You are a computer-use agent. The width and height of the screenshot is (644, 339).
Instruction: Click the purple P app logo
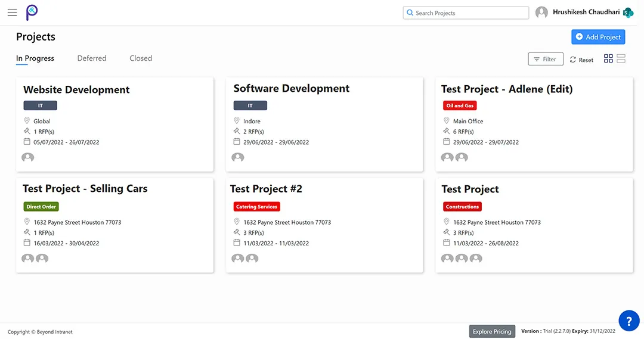click(32, 13)
